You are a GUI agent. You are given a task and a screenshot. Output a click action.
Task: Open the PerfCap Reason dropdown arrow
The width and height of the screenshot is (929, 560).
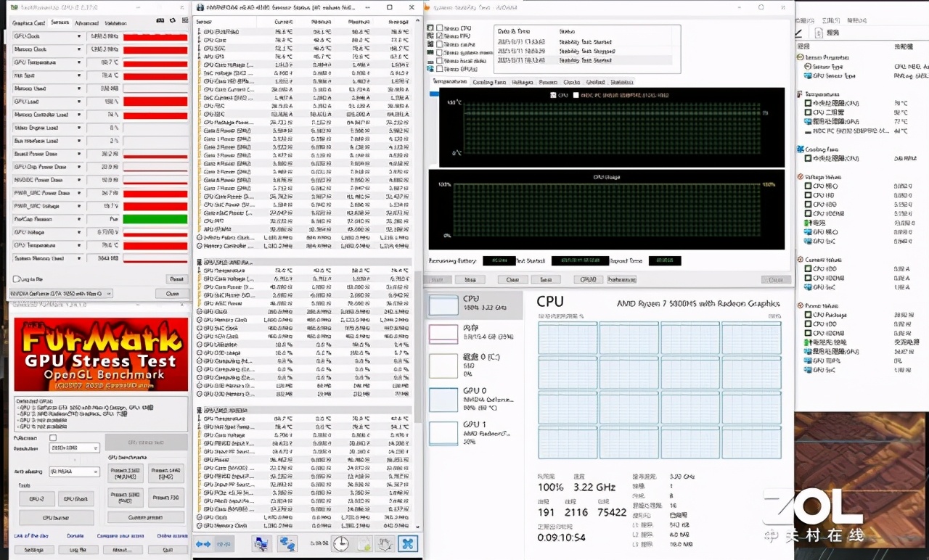point(80,219)
